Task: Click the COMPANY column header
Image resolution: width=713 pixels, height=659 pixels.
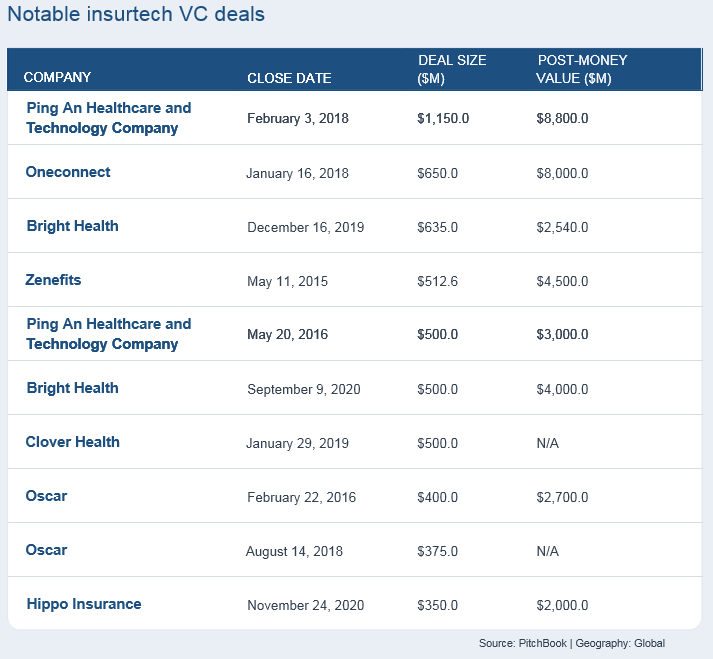Action: [57, 77]
